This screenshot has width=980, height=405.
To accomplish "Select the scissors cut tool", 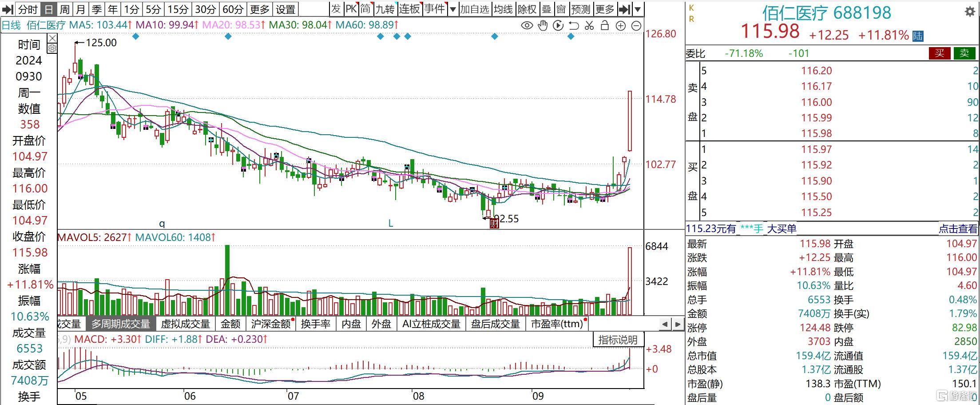I will point(589,26).
